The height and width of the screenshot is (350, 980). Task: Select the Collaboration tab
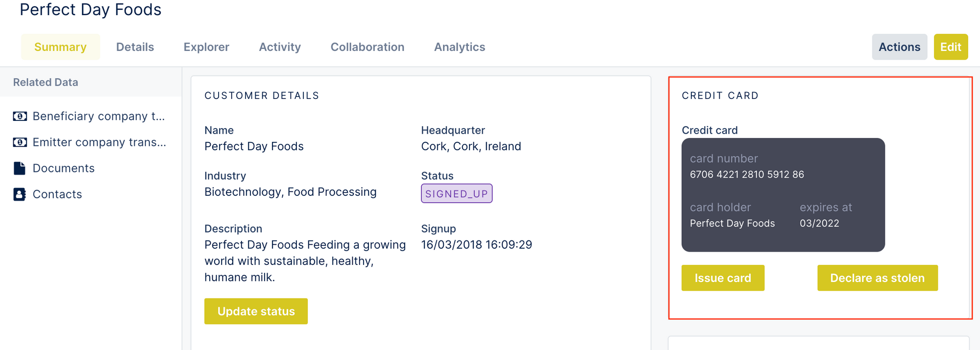click(x=367, y=47)
